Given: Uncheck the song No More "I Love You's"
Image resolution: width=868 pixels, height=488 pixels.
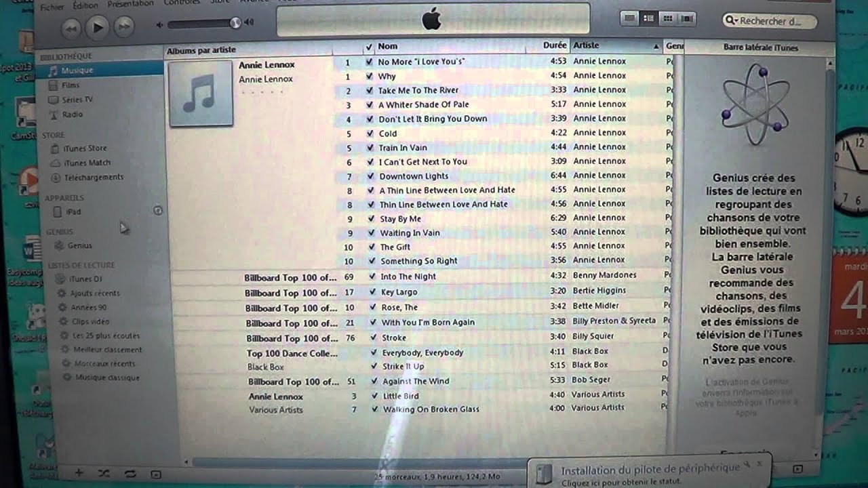Looking at the screenshot, I should [369, 62].
